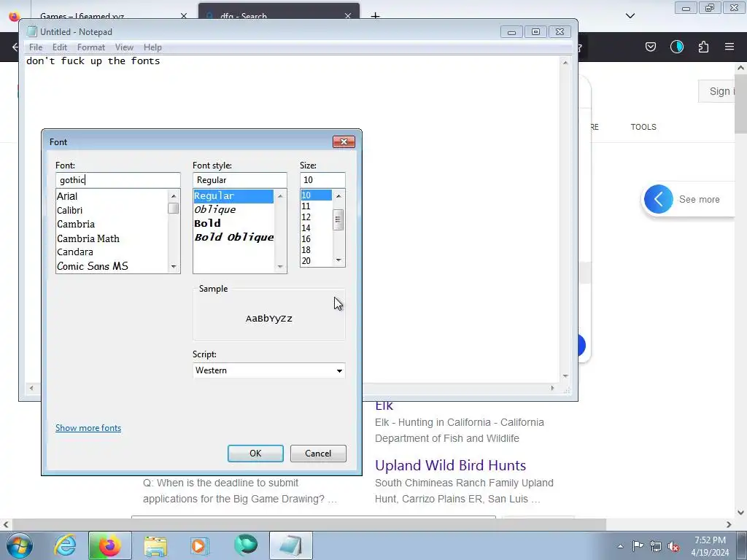Click the font list scrollbar thumb
The image size is (747, 560).
click(x=174, y=209)
